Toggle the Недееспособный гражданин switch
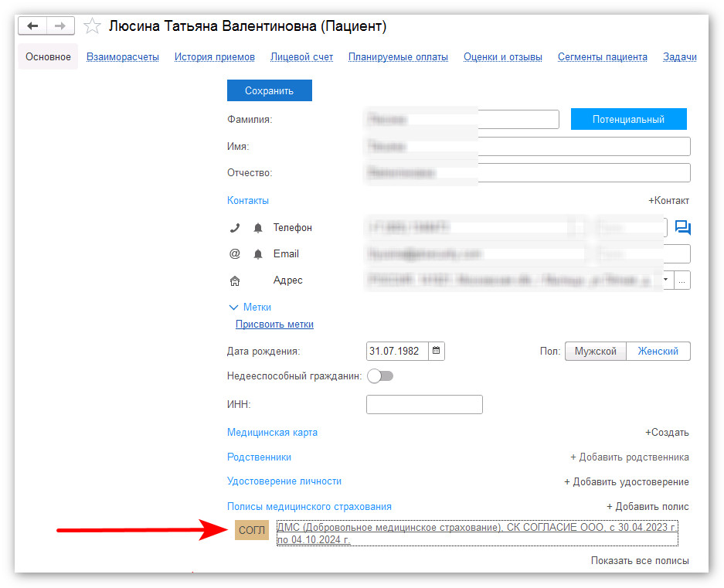 click(380, 376)
